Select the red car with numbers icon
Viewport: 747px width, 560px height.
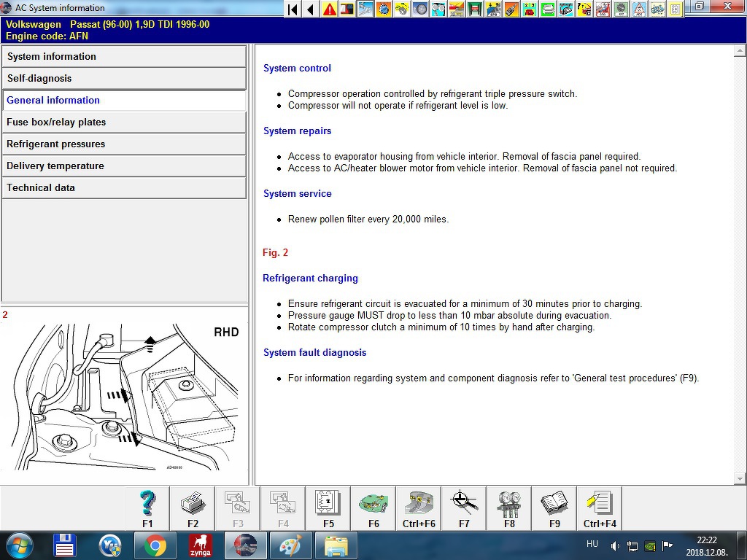pyautogui.click(x=530, y=9)
